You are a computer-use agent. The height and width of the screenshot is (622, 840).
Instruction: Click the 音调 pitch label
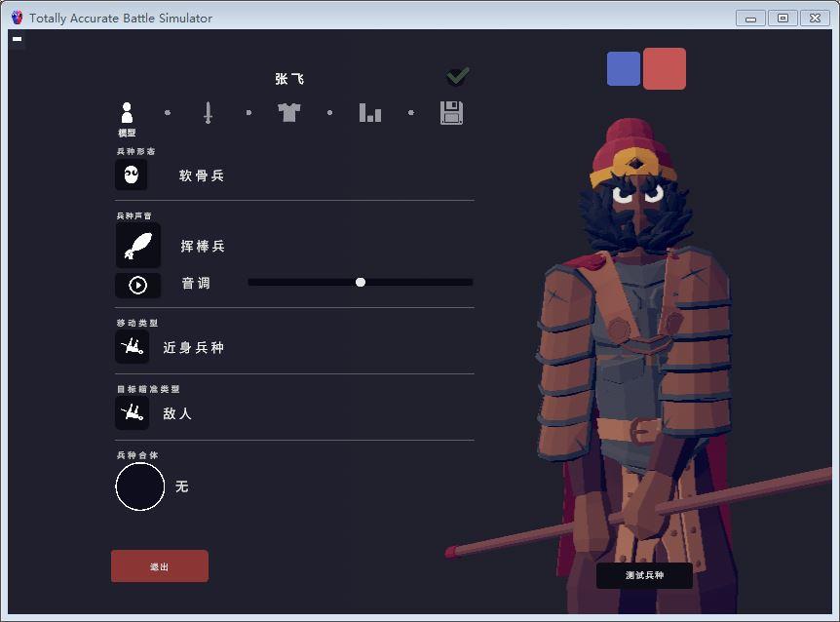pos(196,284)
